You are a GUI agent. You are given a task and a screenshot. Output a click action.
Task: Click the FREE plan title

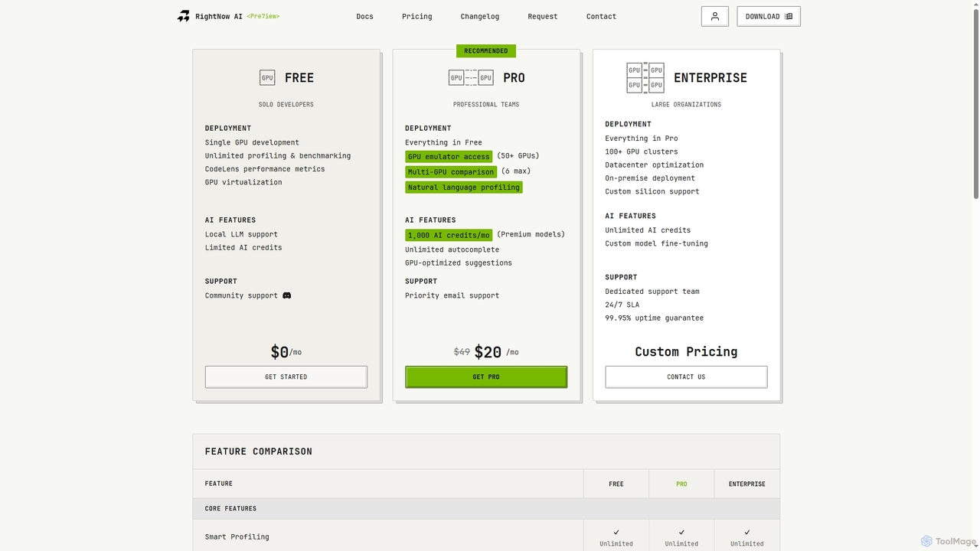point(299,77)
